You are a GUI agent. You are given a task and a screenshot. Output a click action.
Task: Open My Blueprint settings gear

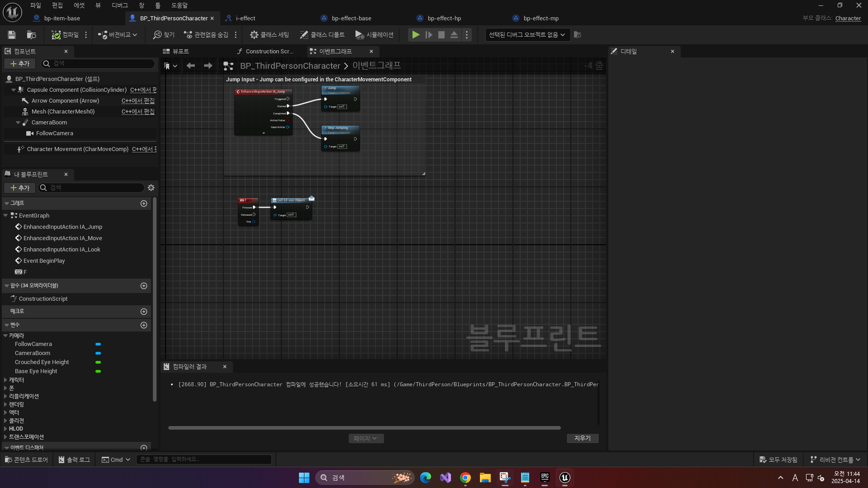click(x=151, y=188)
